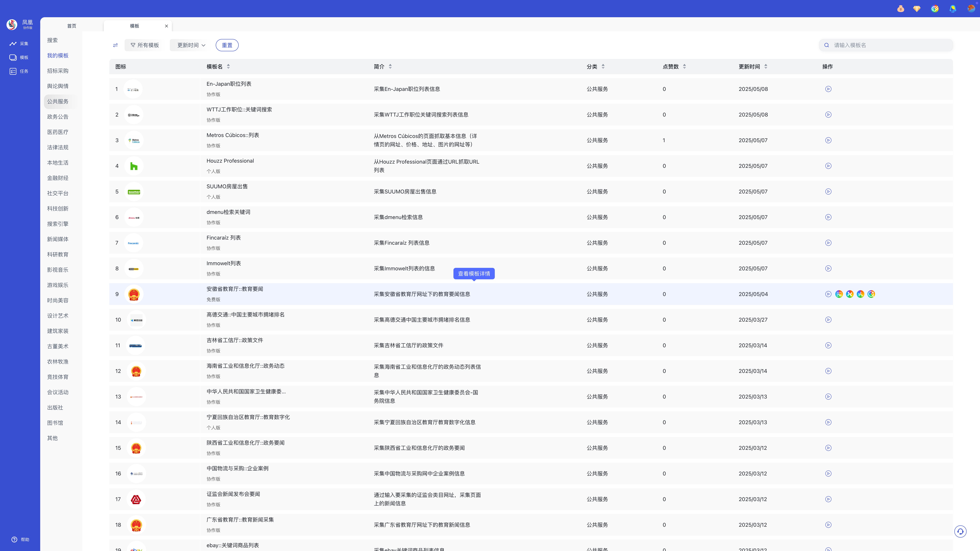The height and width of the screenshot is (551, 980).
Task: Select 图书馆 category
Action: [x=55, y=423]
